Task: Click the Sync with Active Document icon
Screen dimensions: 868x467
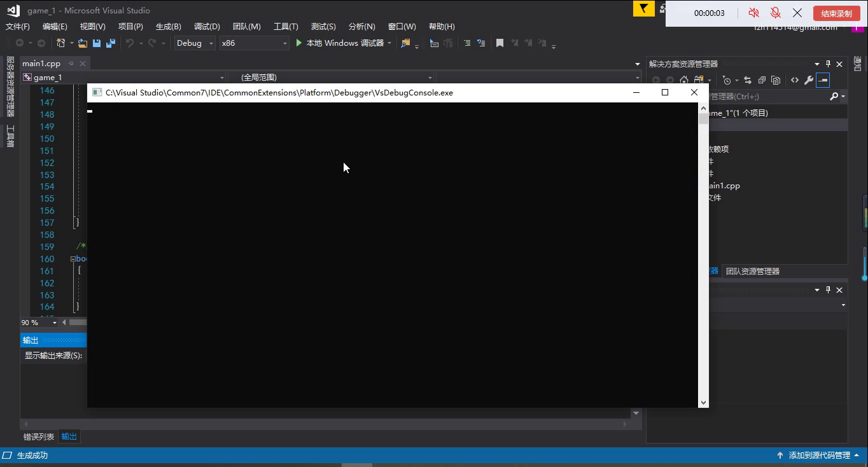Action: tap(747, 80)
